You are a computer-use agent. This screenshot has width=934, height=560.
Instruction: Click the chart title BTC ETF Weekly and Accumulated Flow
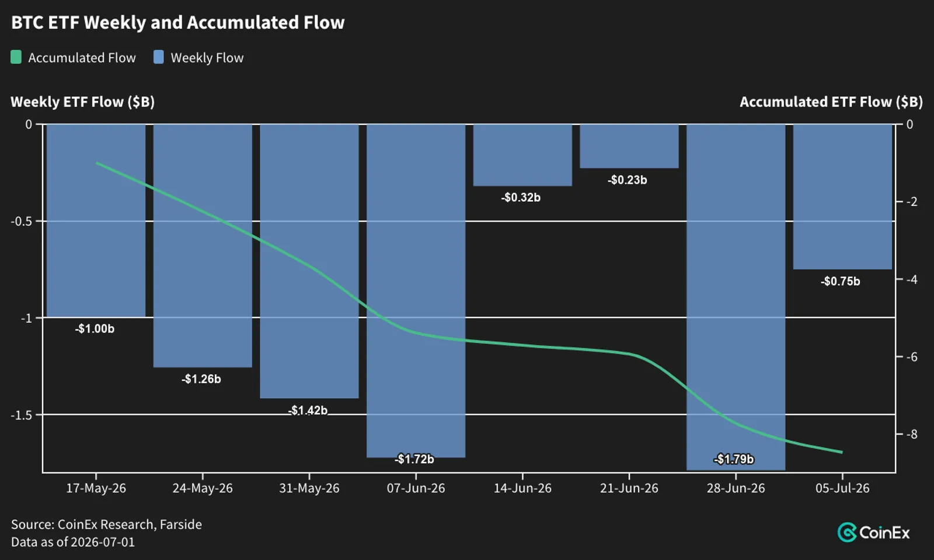(178, 23)
